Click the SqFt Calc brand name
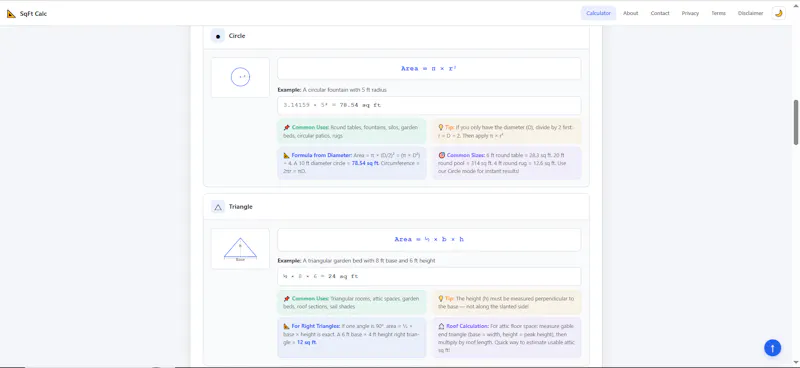The height and width of the screenshot is (368, 800). click(x=33, y=14)
